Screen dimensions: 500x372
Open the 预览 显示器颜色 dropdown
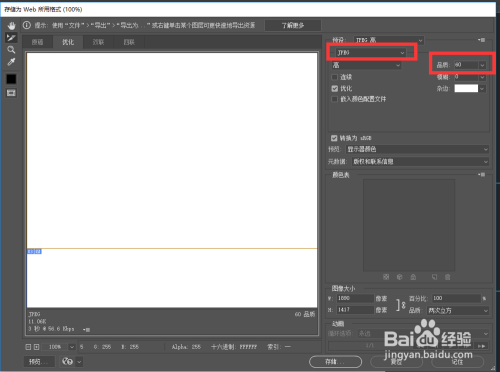(418, 149)
